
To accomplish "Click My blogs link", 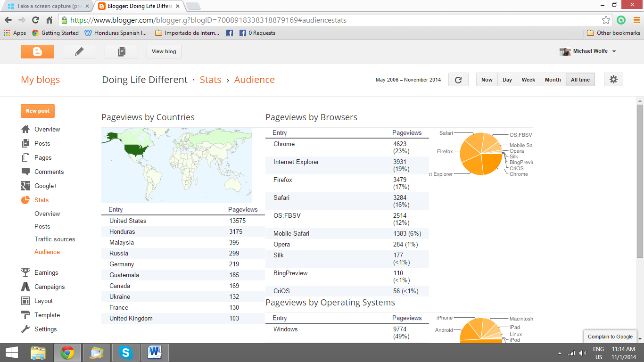I will pyautogui.click(x=41, y=80).
